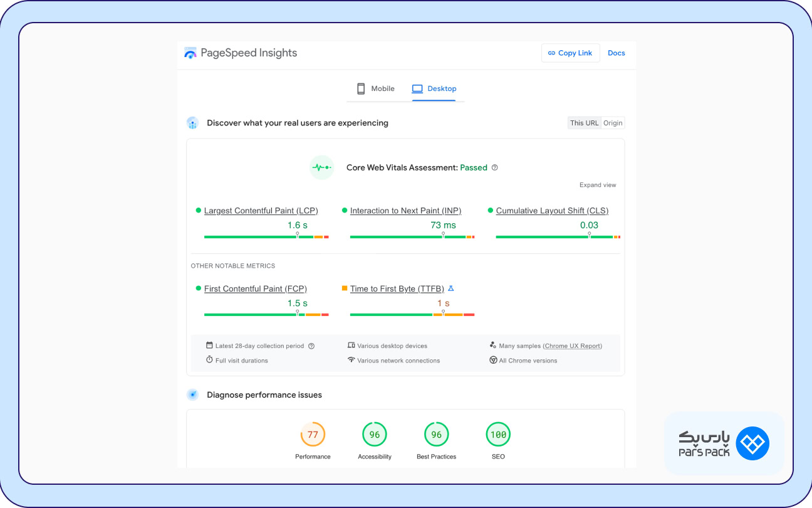The image size is (812, 508).
Task: Toggle to This URL view
Action: pos(584,123)
